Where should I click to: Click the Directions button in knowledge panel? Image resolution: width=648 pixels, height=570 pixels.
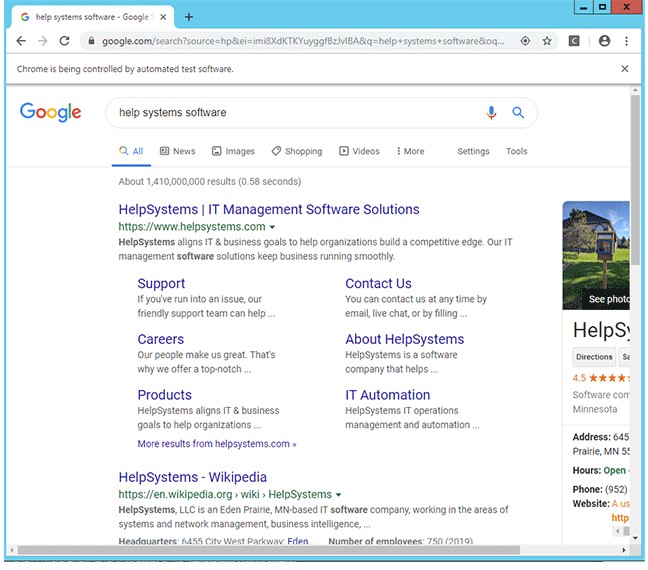594,357
